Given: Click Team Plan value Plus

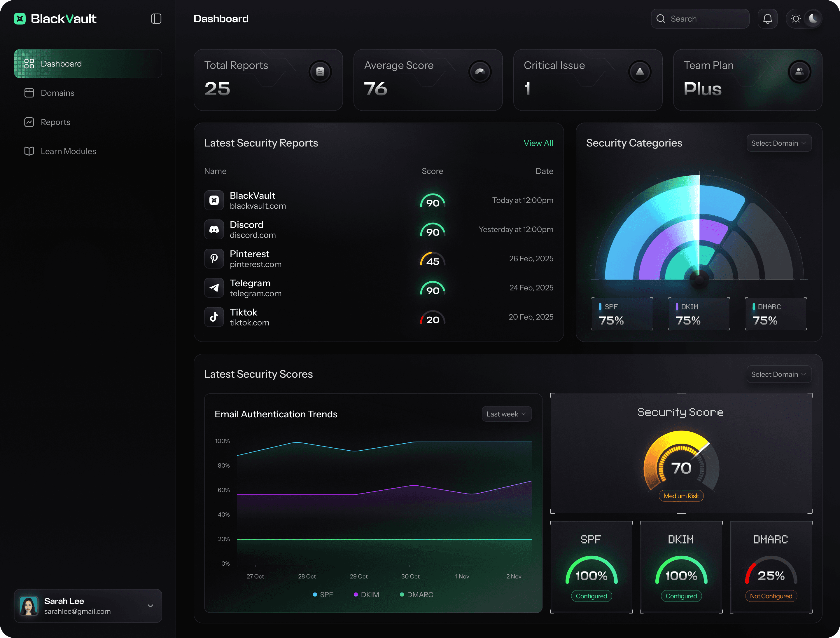Looking at the screenshot, I should click(703, 88).
